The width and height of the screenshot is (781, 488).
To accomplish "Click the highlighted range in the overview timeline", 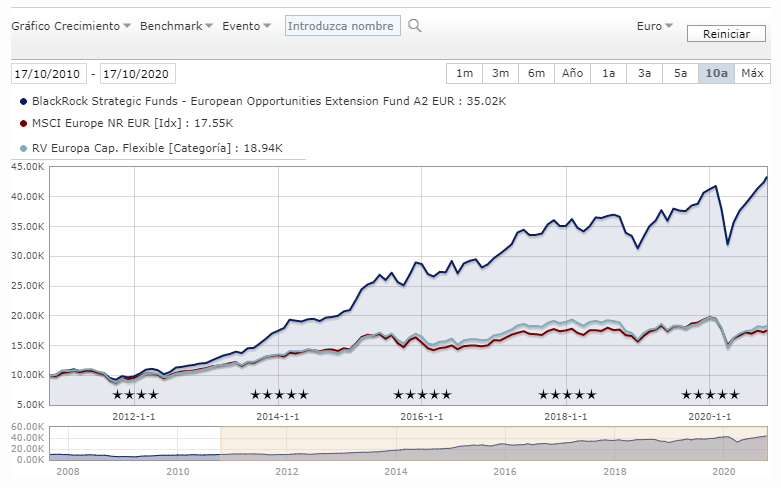I will click(493, 443).
